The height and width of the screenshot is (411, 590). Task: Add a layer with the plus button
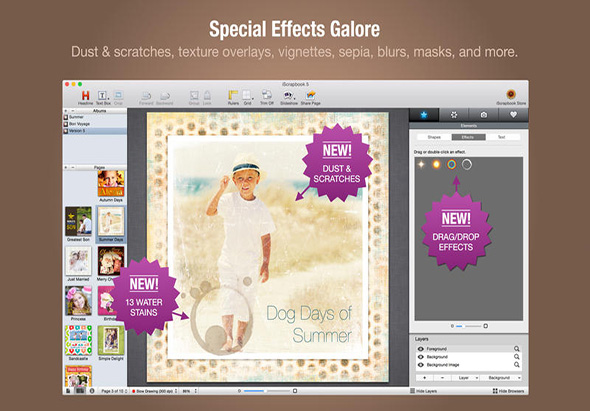424,378
